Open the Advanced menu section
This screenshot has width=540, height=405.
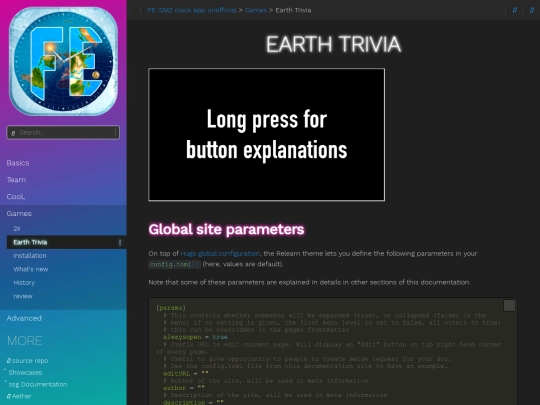pos(24,318)
